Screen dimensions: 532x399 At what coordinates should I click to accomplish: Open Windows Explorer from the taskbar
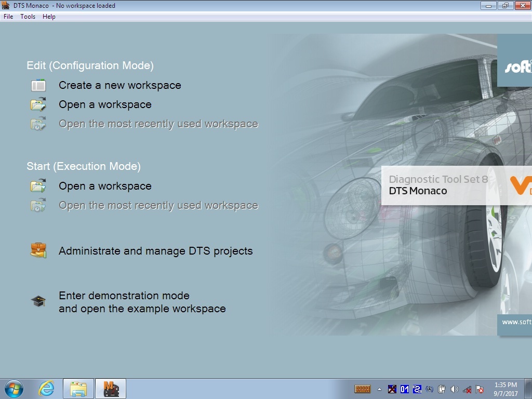(78, 389)
